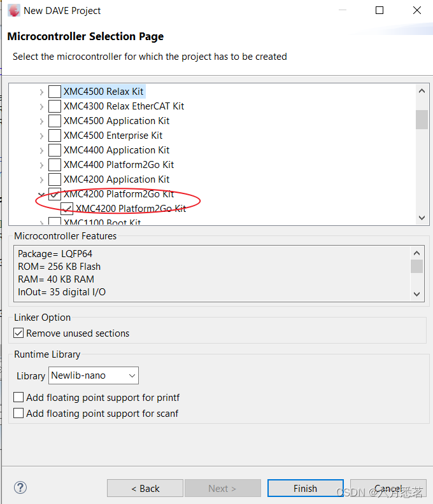The image size is (433, 504).
Task: Close the New DAVE Project dialog
Action: coord(417,10)
